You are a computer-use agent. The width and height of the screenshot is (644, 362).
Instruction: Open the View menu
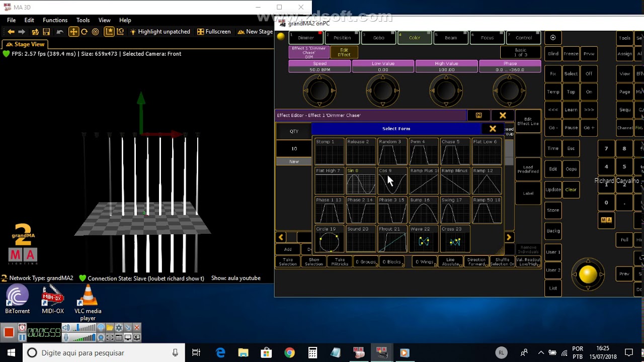pos(104,20)
